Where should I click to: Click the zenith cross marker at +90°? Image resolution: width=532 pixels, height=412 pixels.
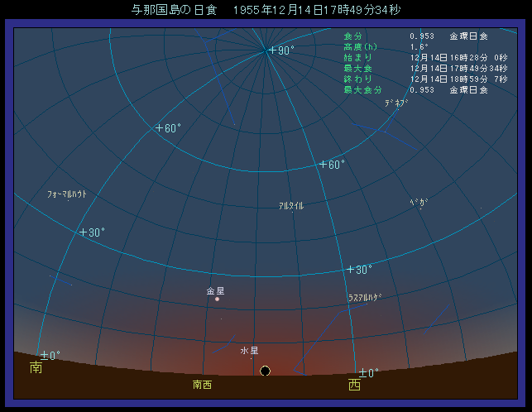click(x=271, y=50)
